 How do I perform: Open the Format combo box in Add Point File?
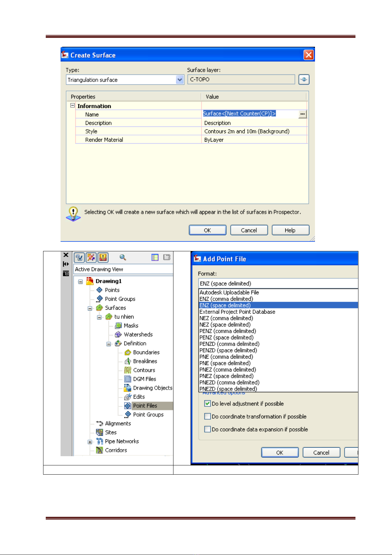(x=278, y=283)
